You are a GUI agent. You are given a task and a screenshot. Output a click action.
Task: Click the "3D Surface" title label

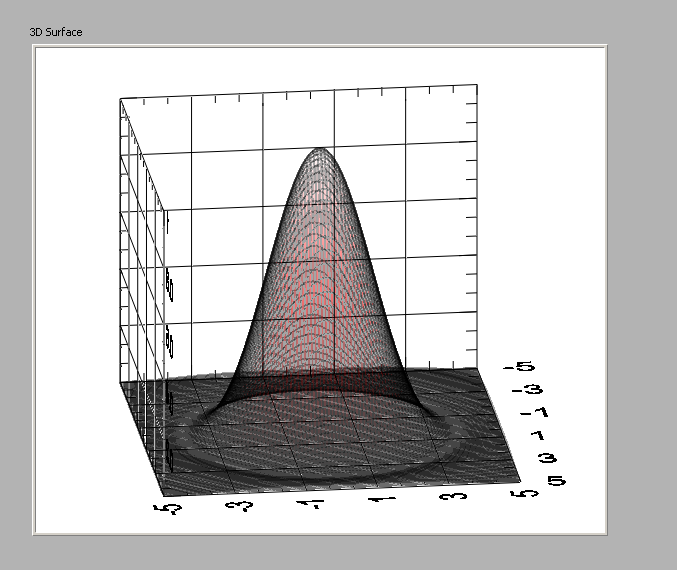tap(56, 32)
